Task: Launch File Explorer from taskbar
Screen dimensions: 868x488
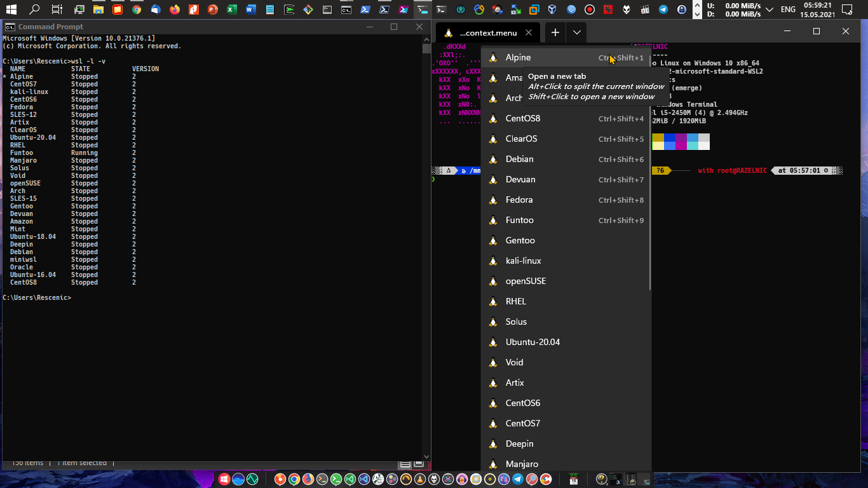Action: pyautogui.click(x=98, y=10)
